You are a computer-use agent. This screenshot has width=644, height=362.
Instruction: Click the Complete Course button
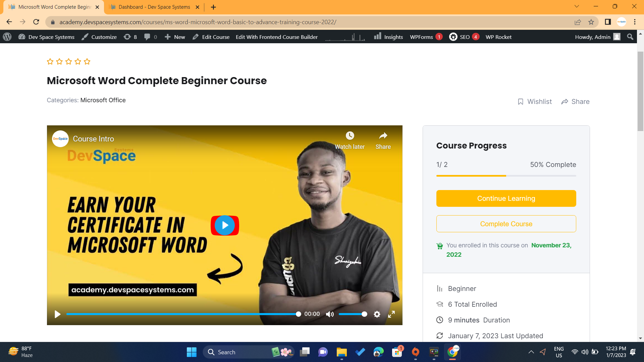(506, 224)
